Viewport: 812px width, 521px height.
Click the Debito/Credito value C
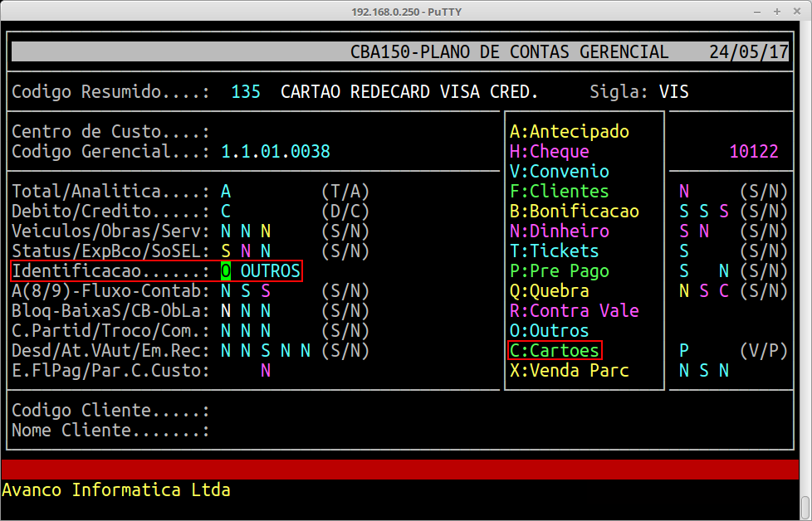[x=226, y=212]
